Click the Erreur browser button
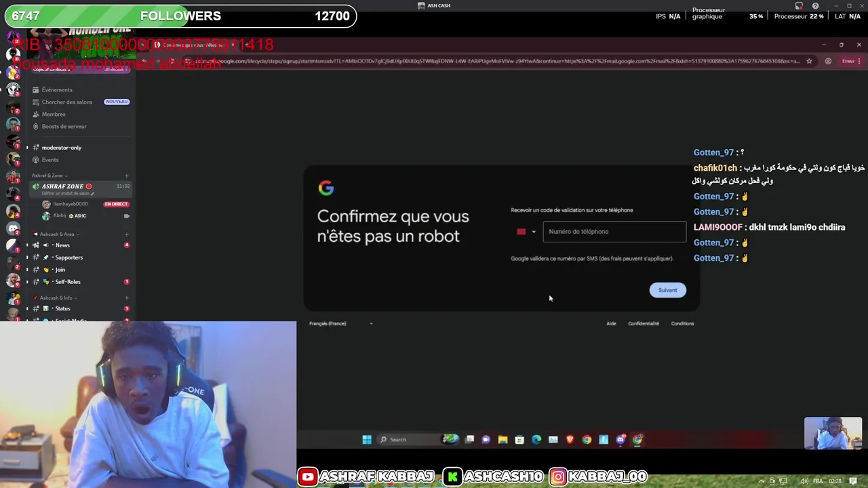The image size is (868, 488). (850, 61)
